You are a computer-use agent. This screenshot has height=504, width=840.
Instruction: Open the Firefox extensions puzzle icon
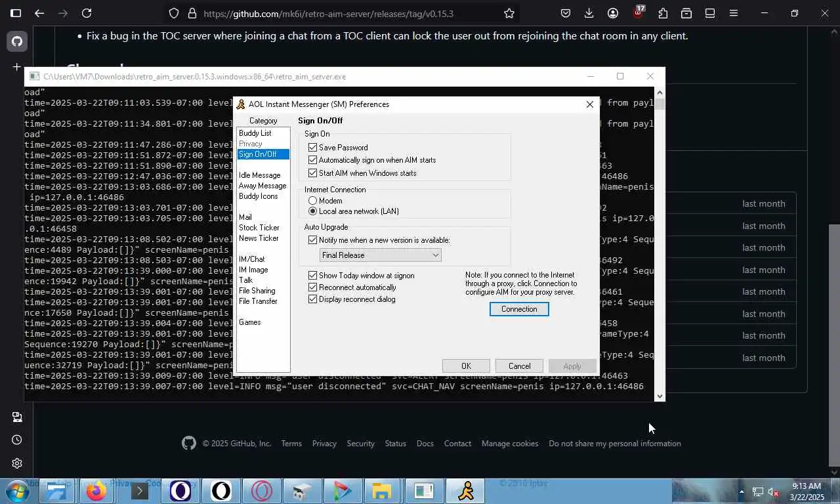point(663,13)
